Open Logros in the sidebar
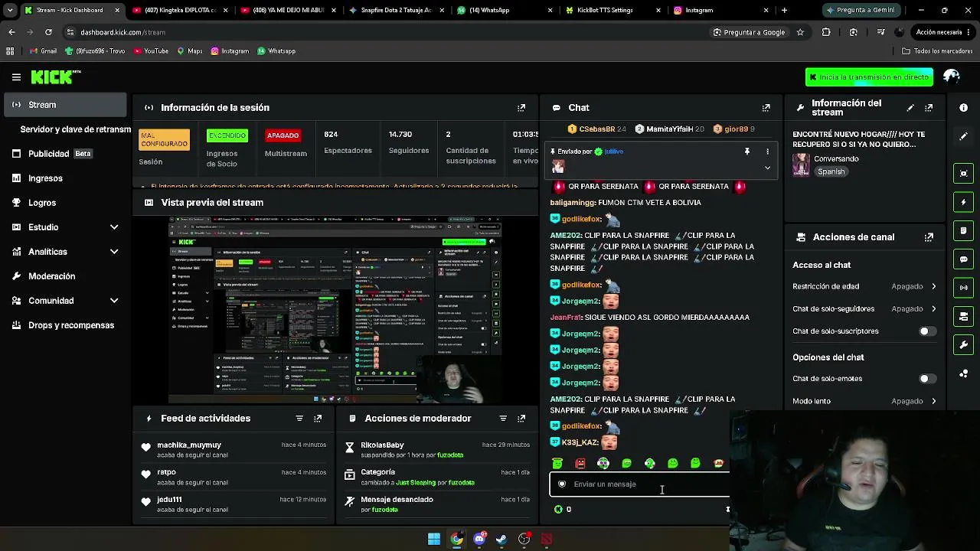The width and height of the screenshot is (980, 551). pyautogui.click(x=66, y=203)
